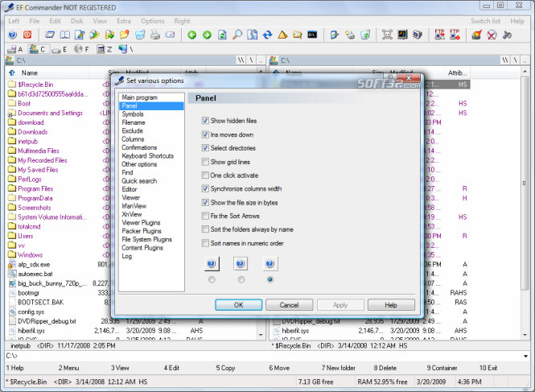Select Quick search category
The width and height of the screenshot is (535, 392).
coord(139,181)
